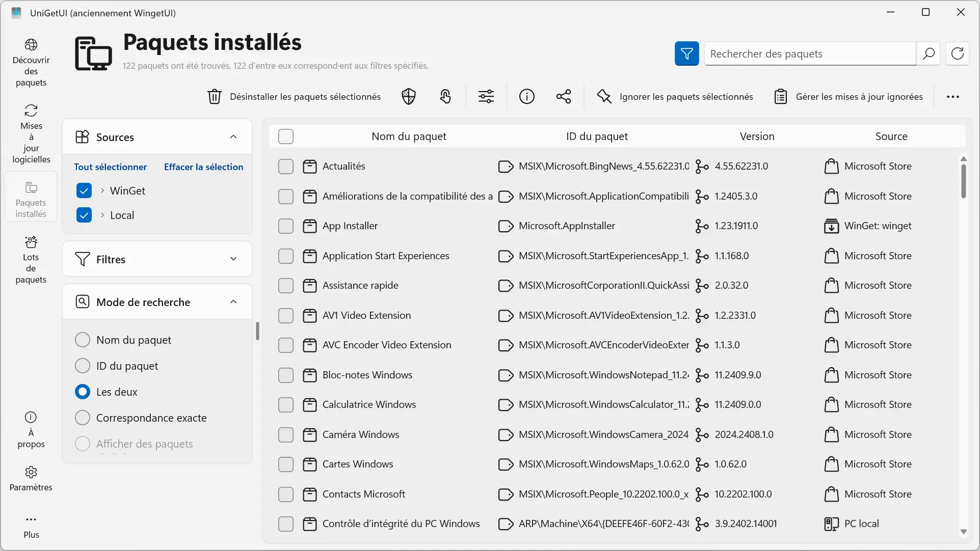Choose the Nom du paquet search mode
This screenshot has width=980, height=551.
click(83, 340)
